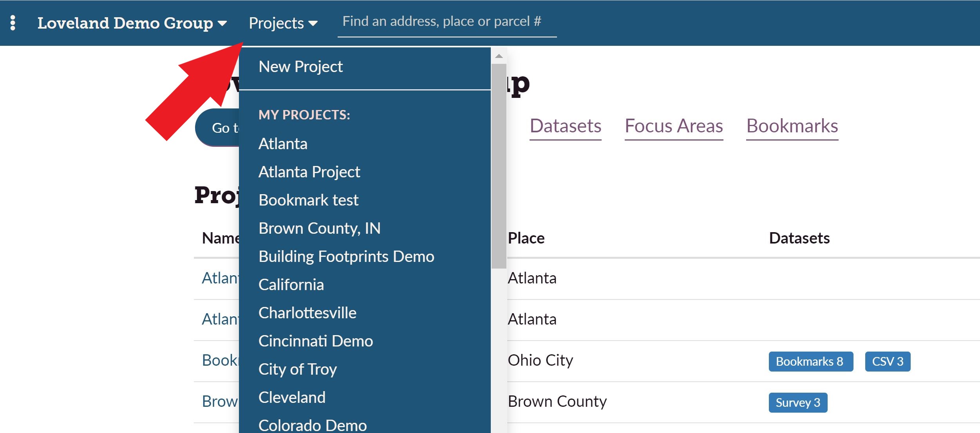Click the dropdown menu scrollbar thumb
The height and width of the screenshot is (433, 980).
pos(499,166)
